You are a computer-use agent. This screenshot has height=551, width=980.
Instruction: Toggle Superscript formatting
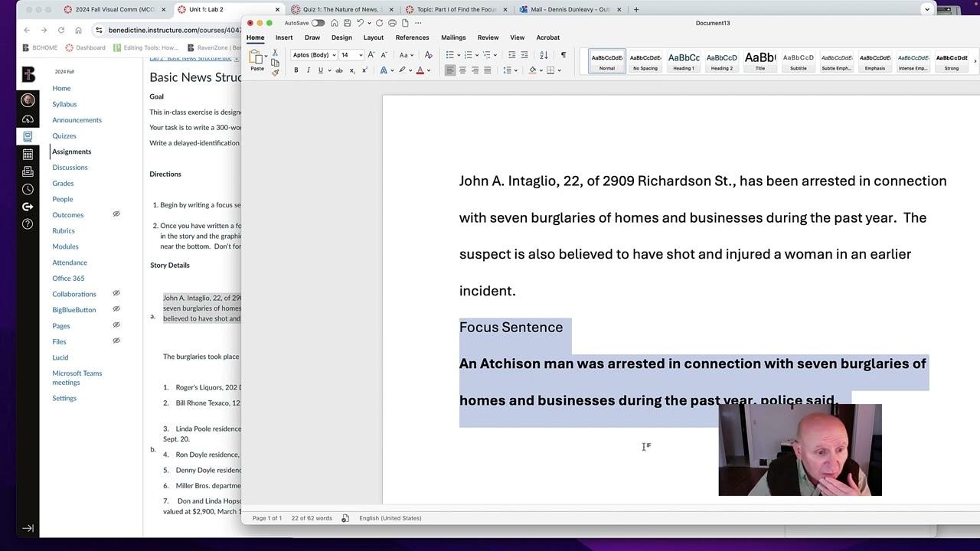(364, 70)
